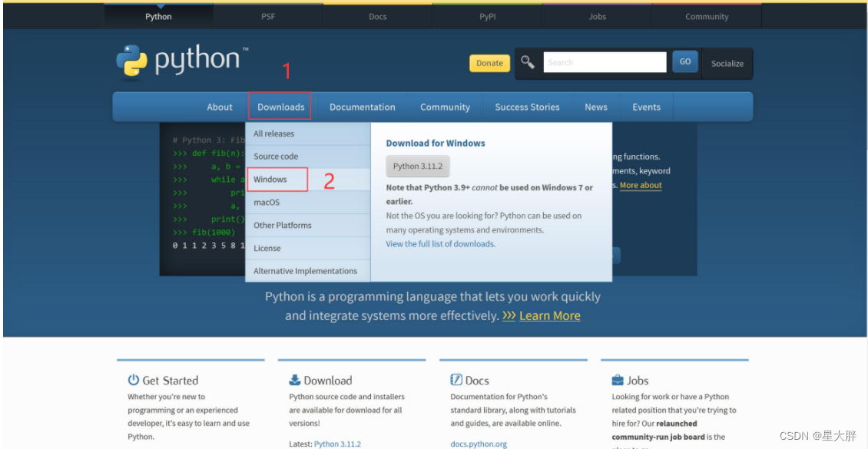This screenshot has width=868, height=449.
Task: Open the Downloads navigation menu
Action: [280, 107]
